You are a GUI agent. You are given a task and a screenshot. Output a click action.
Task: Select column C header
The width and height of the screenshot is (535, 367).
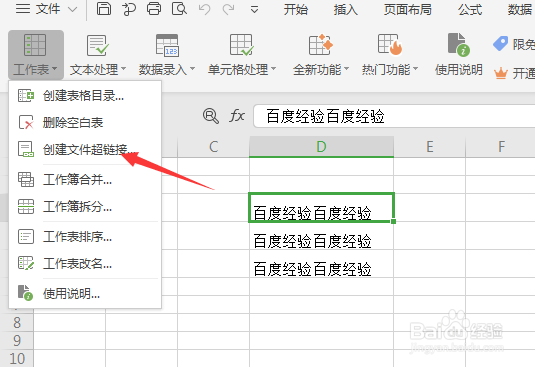(x=214, y=147)
